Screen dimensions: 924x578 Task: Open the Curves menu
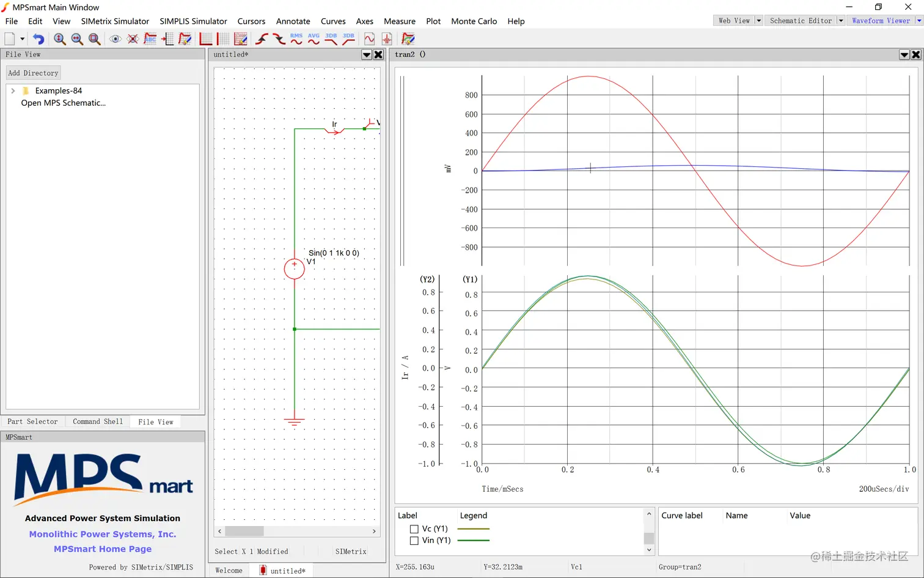click(x=333, y=21)
